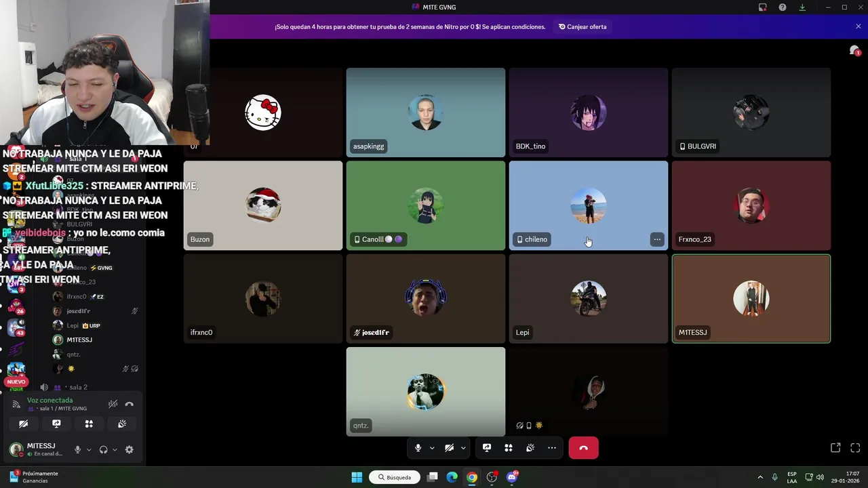Open server icon with 43 badge
This screenshot has height=488, width=868.
coord(16,327)
